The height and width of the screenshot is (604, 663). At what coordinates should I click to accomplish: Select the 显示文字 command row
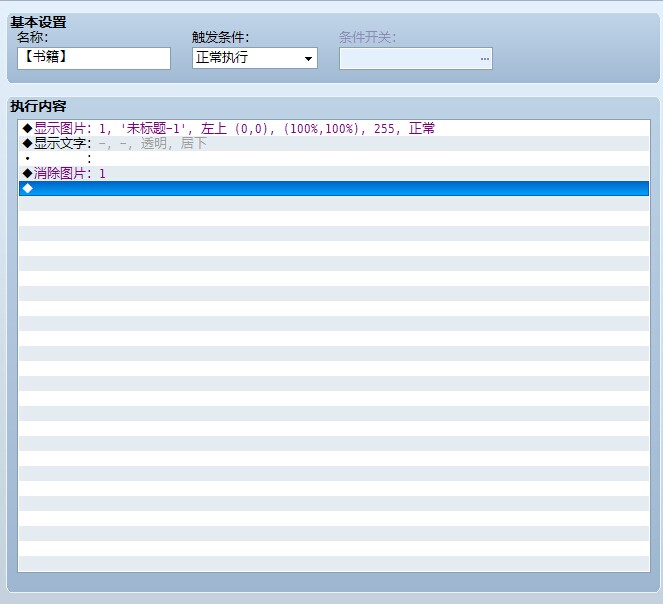[334, 143]
